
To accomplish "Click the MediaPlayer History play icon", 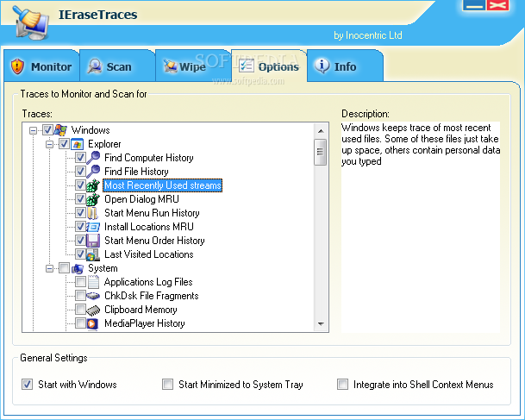I will [92, 323].
